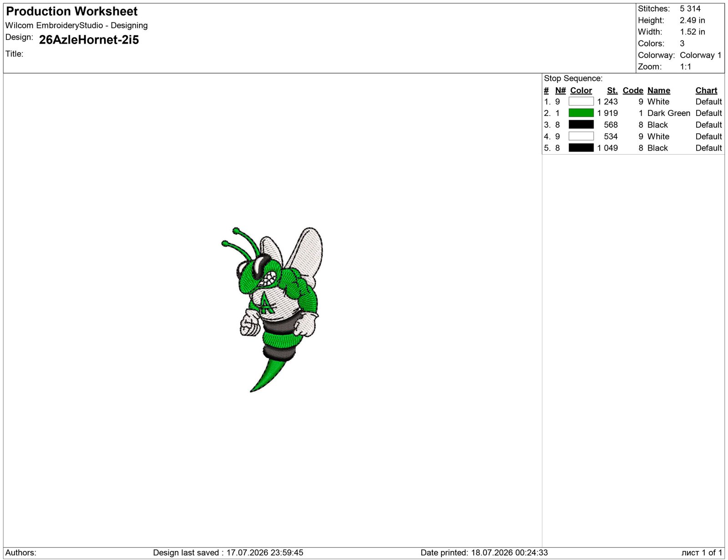Screen dimensions: 728x560
Task: Click the 'Code' column header
Action: click(633, 91)
